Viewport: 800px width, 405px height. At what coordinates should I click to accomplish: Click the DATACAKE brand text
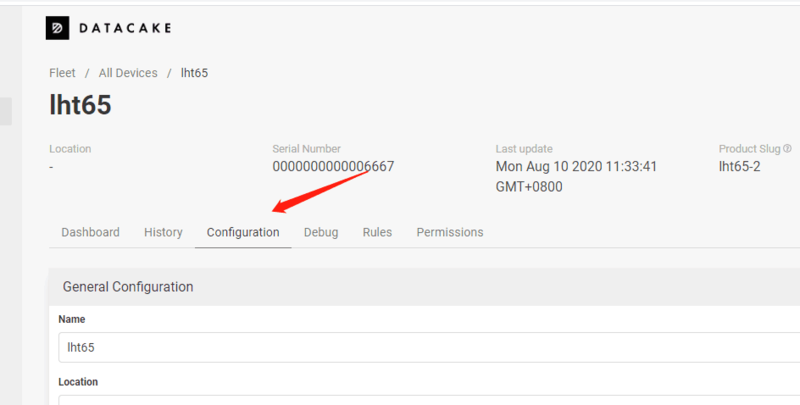tap(125, 28)
